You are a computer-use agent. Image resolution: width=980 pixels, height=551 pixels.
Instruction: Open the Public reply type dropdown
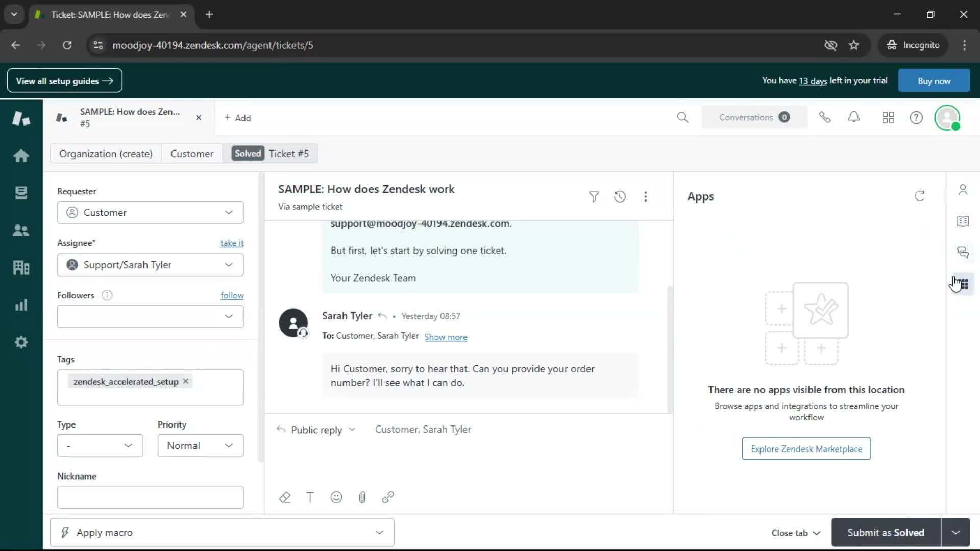(x=316, y=430)
